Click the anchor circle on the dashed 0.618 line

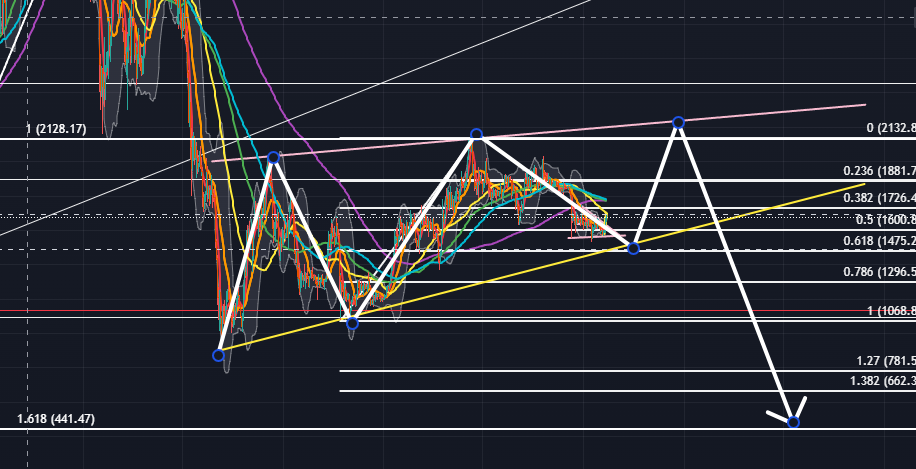click(x=633, y=249)
